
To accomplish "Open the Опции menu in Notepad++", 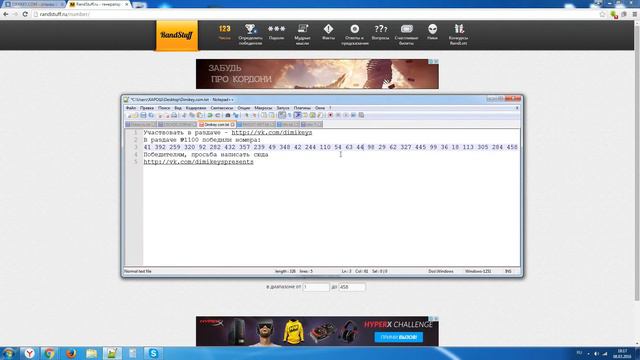I will tap(244, 108).
